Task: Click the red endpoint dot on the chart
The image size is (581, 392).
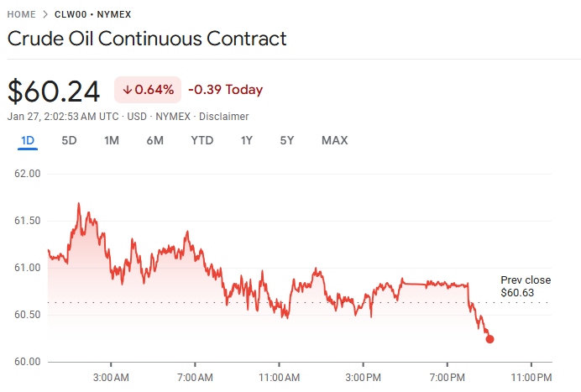Action: (489, 339)
